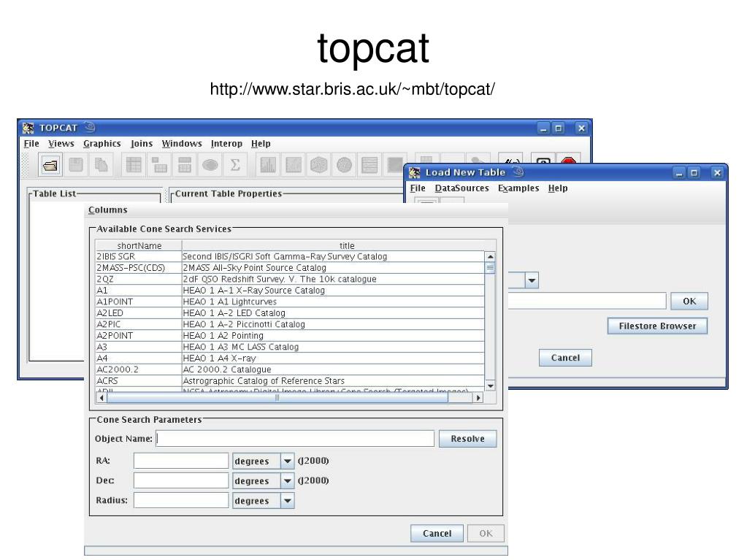The image size is (747, 560).
Task: Open the Joins menu
Action: click(x=142, y=144)
